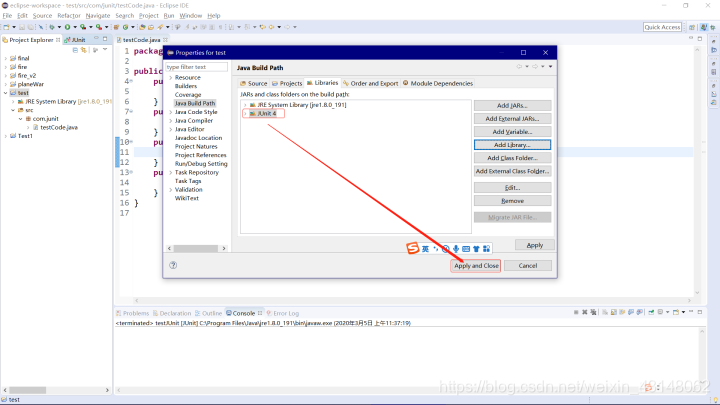Open the Source menu
The height and width of the screenshot is (405, 720).
click(42, 16)
